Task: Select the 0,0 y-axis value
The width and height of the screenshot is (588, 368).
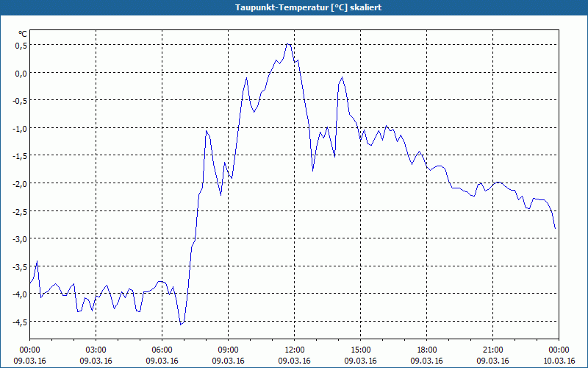Action: coord(21,73)
